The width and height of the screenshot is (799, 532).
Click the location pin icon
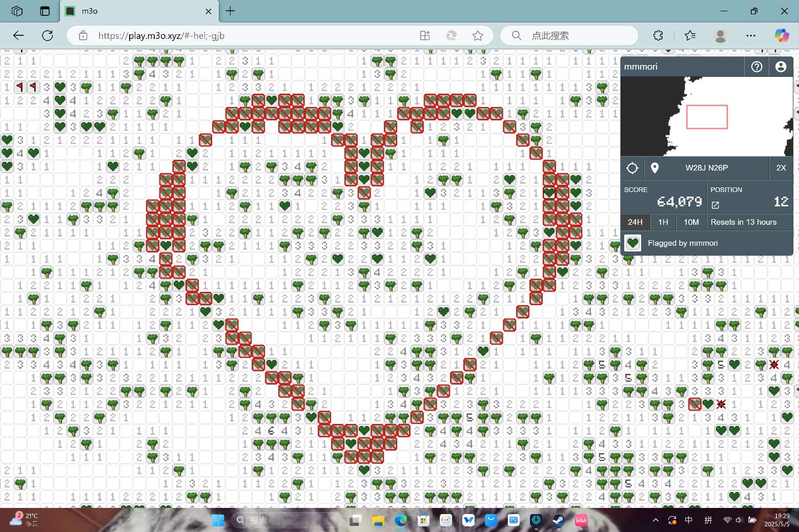(x=654, y=168)
